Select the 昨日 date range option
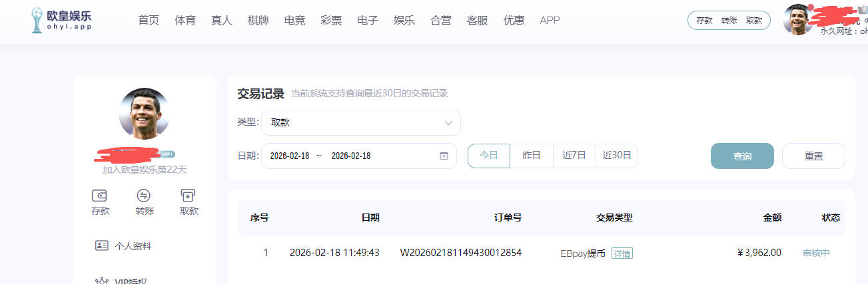 point(532,156)
